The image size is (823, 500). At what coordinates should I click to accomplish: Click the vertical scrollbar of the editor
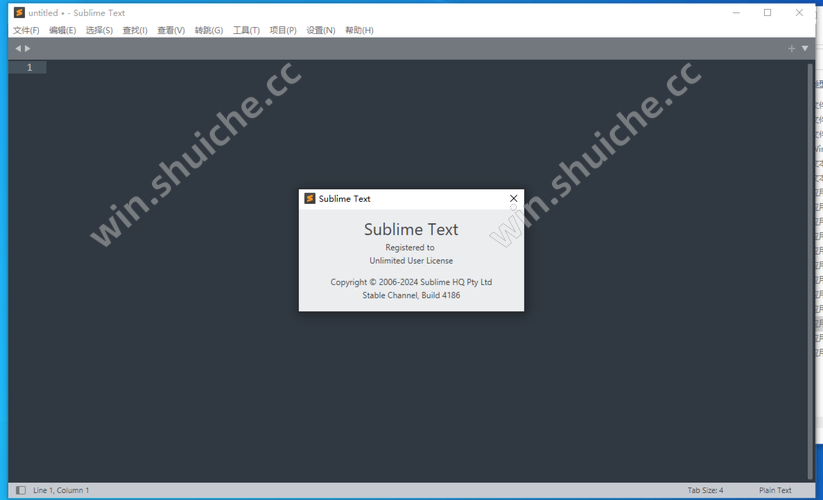coord(810,270)
